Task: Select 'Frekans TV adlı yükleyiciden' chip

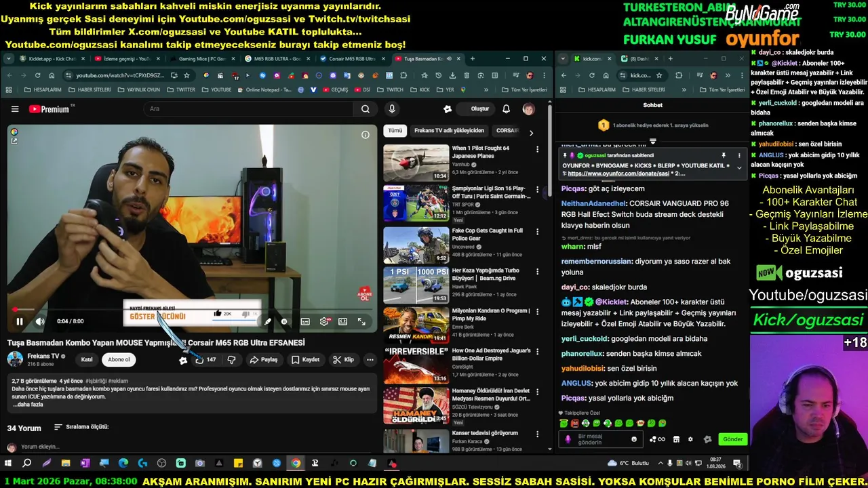Action: tap(449, 130)
